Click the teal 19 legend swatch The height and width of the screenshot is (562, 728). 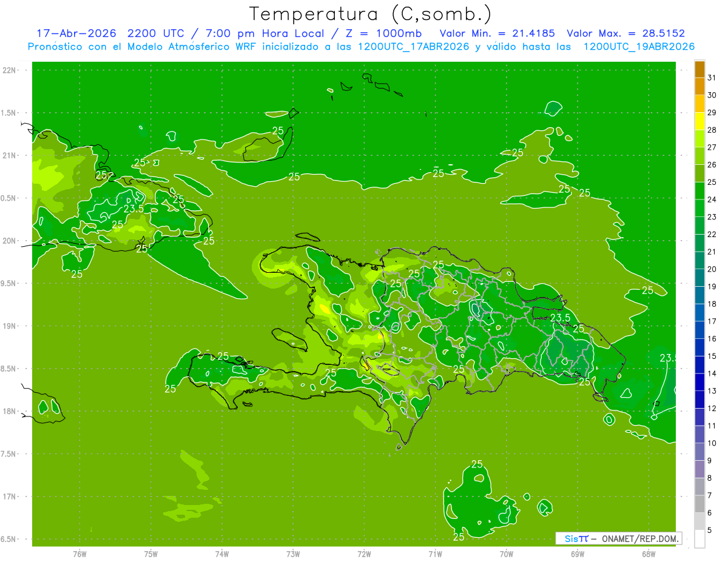(x=699, y=278)
